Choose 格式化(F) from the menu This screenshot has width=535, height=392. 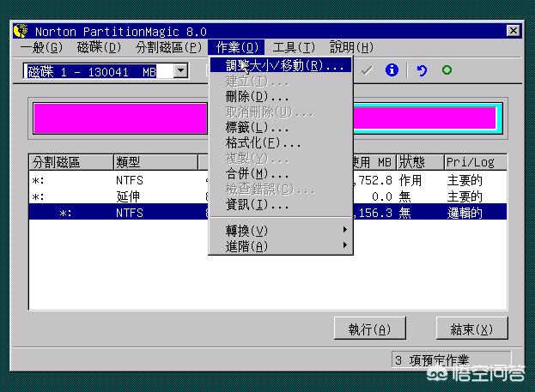[x=281, y=143]
